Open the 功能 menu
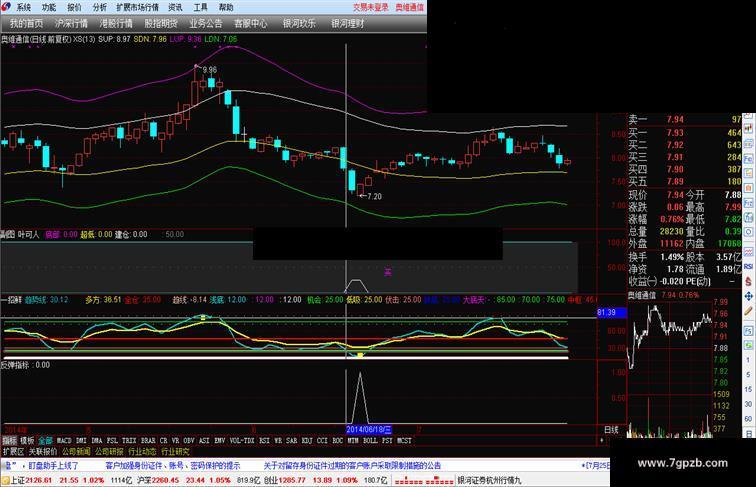 (49, 7)
